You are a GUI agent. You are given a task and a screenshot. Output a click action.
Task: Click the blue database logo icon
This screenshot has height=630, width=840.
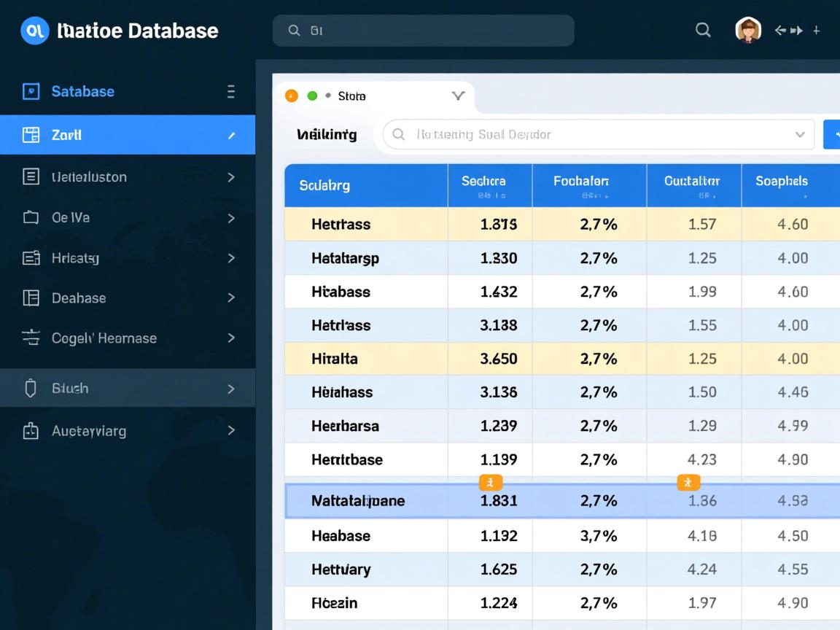34,31
